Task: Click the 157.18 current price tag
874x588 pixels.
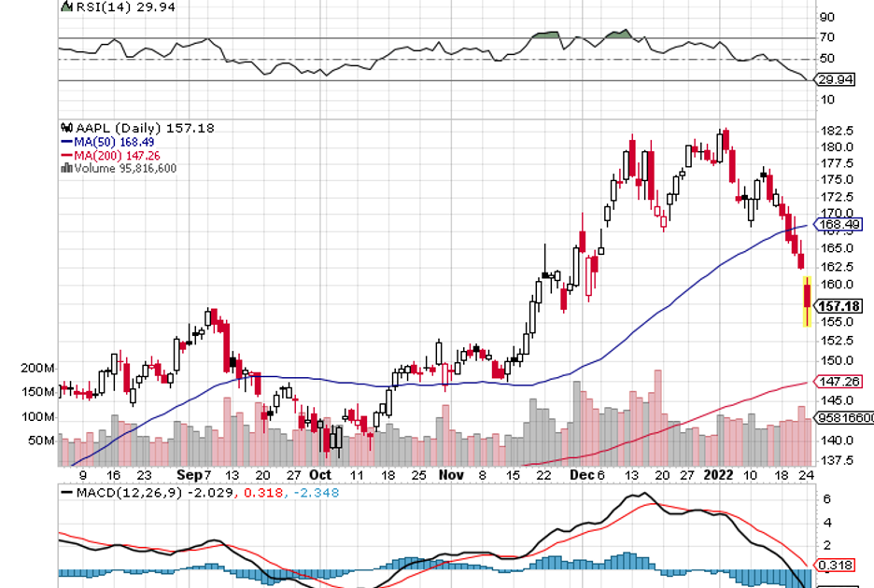Action: coord(839,306)
